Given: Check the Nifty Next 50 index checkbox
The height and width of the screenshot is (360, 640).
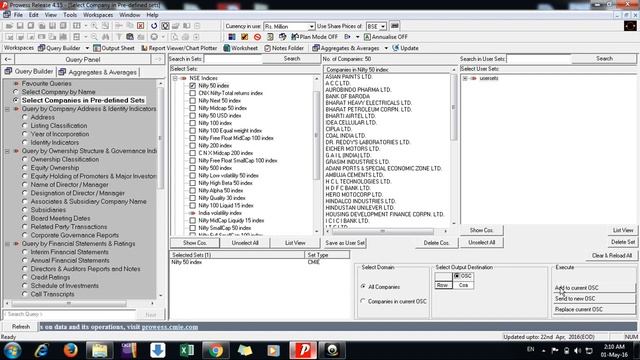Looking at the screenshot, I should 193,100.
